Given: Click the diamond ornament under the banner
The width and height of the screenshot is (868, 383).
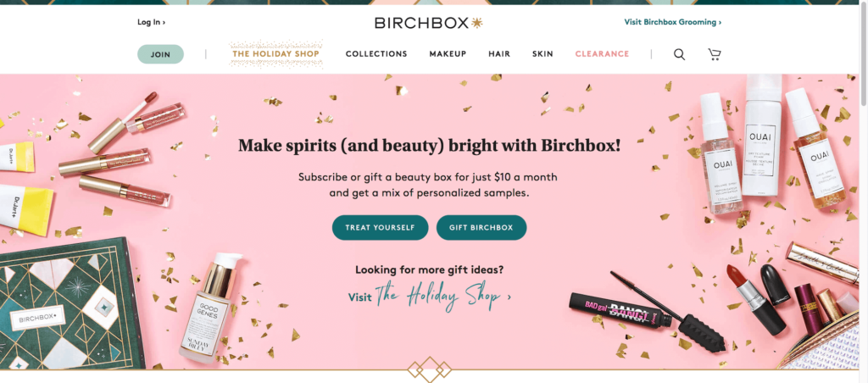Looking at the screenshot, I should pos(429,369).
